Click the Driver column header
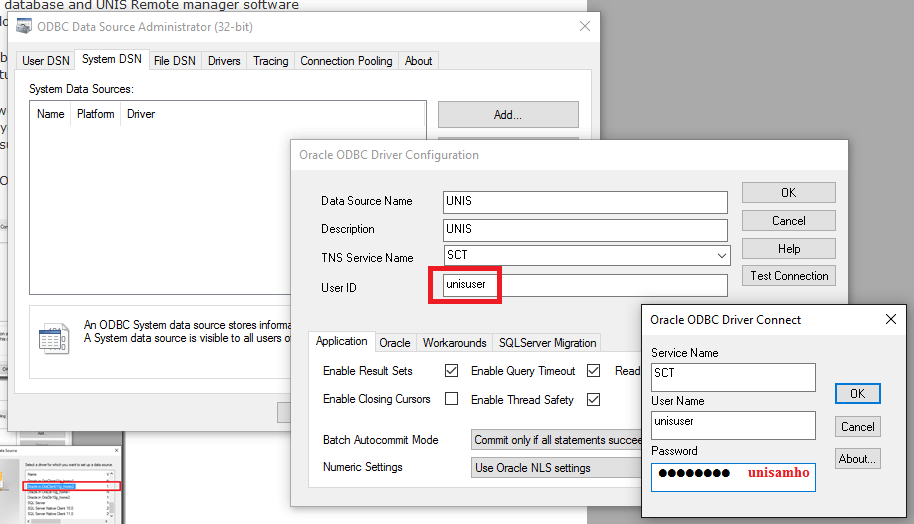 [x=141, y=114]
